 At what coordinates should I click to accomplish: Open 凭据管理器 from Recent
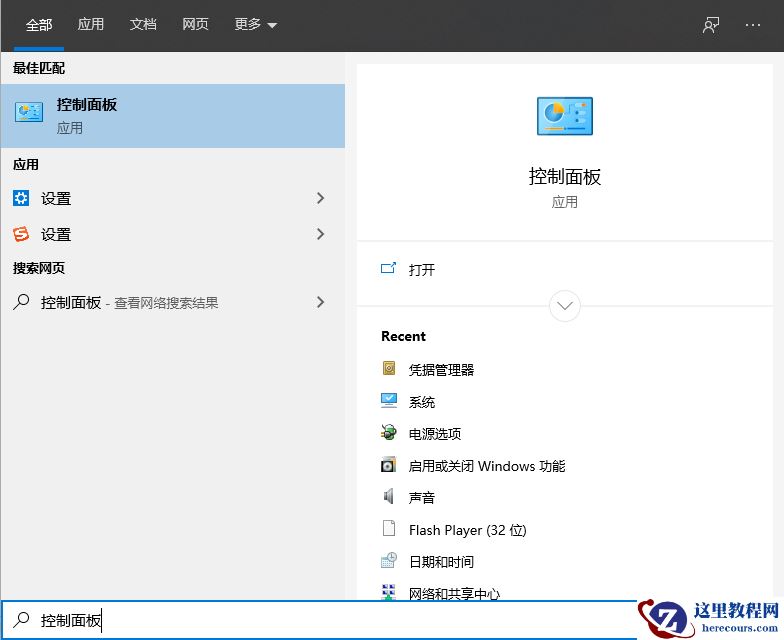(x=441, y=370)
